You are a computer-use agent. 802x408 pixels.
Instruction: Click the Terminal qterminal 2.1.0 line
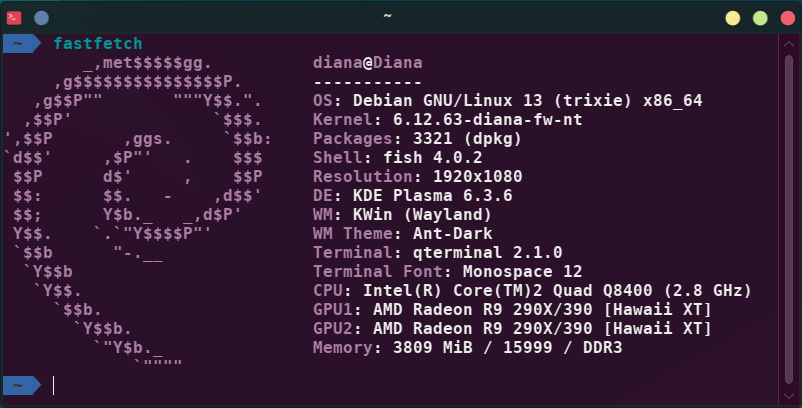pos(438,253)
